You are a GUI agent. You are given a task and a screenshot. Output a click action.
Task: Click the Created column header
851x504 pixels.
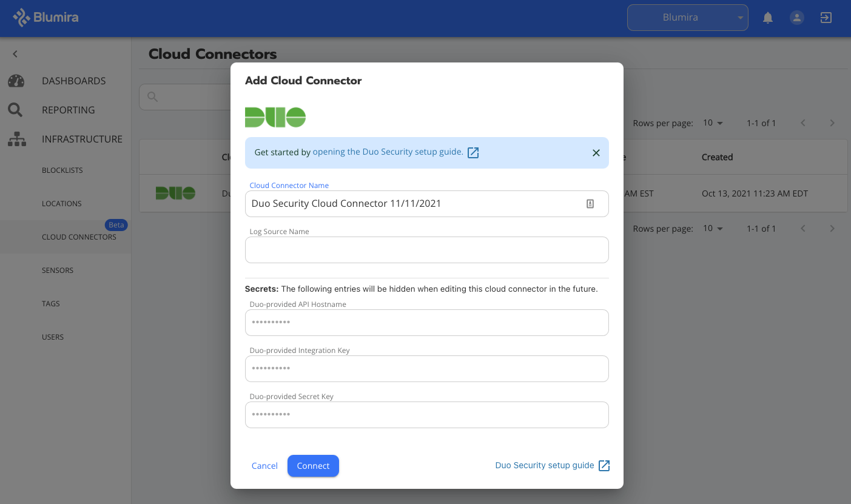tap(717, 157)
